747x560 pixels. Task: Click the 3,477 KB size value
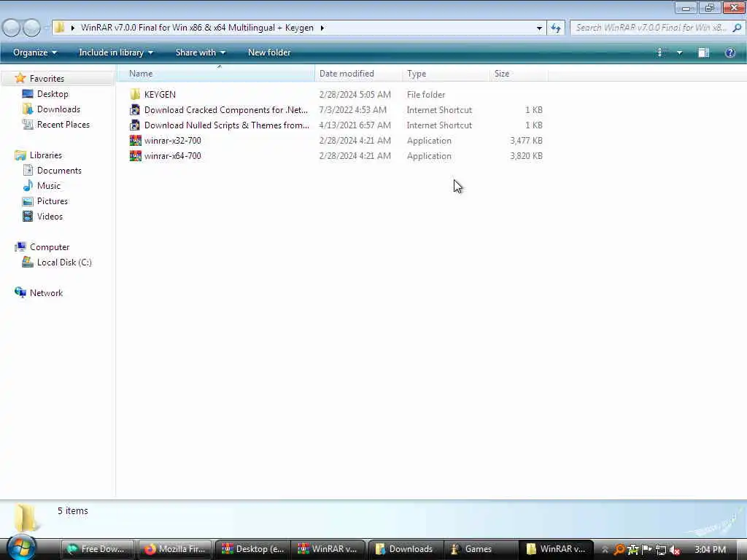(526, 141)
